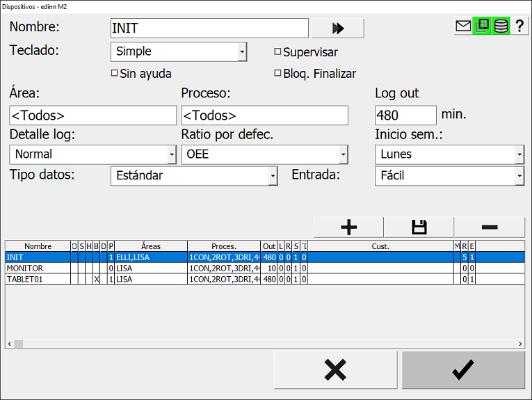
Task: Expand the Ratio por defec. OEE dropdown
Action: 264,154
